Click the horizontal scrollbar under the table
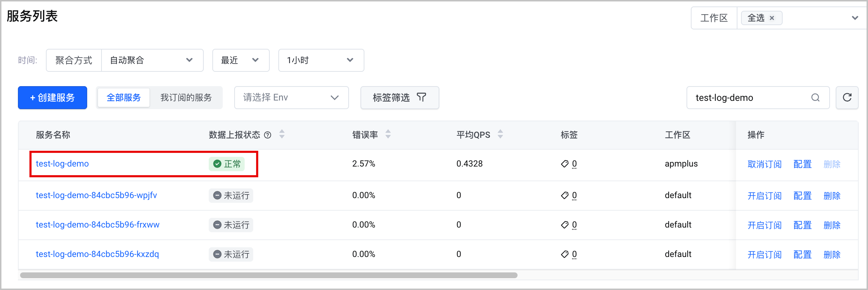Screen dimensions: 868x290 click(269, 275)
